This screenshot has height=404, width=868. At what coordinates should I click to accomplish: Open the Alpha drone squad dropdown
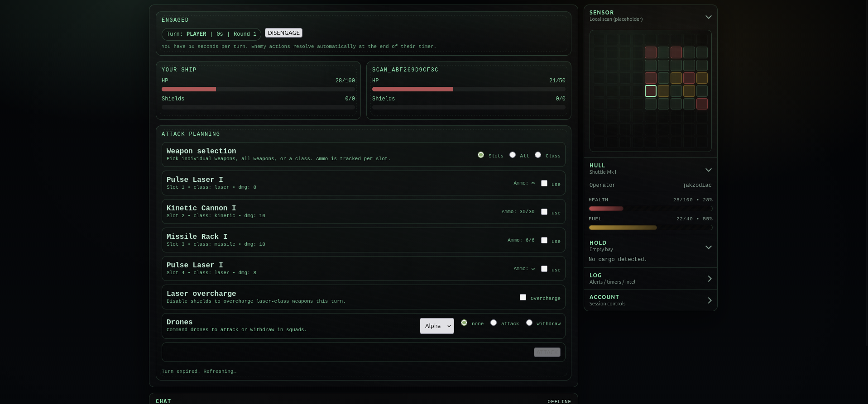(437, 326)
